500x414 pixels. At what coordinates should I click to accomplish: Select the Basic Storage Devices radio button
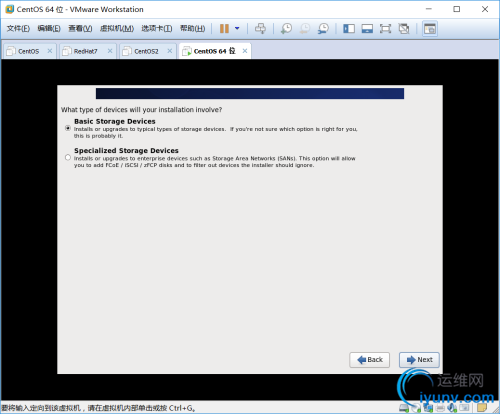coord(68,128)
